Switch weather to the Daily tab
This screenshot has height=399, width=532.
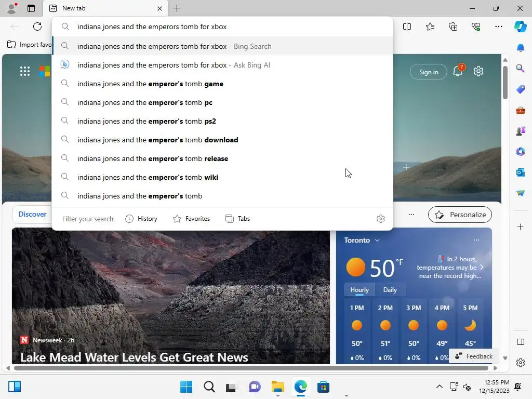tap(390, 290)
